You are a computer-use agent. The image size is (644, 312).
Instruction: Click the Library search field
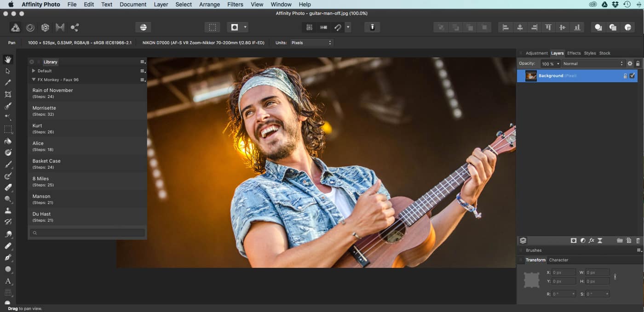pyautogui.click(x=87, y=233)
